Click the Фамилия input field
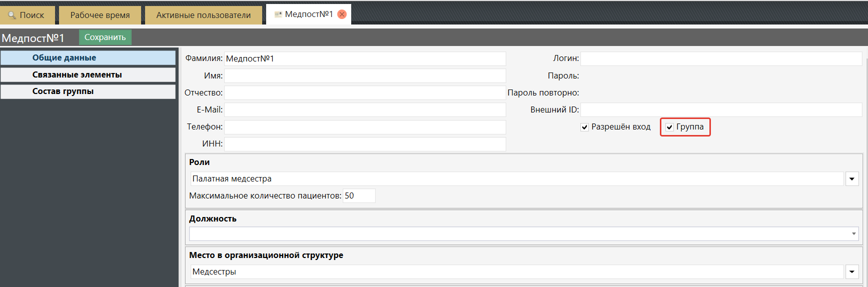868x287 pixels. (x=365, y=59)
